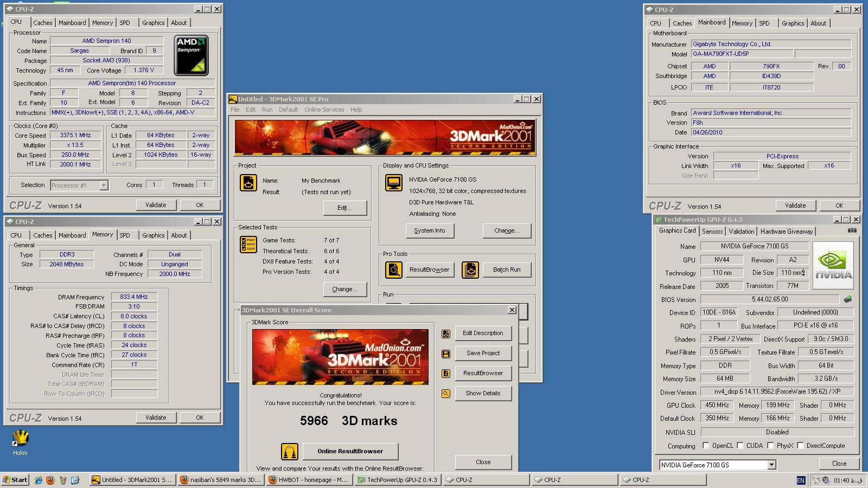
Task: Click the icon beside Edit Description
Action: 446,333
